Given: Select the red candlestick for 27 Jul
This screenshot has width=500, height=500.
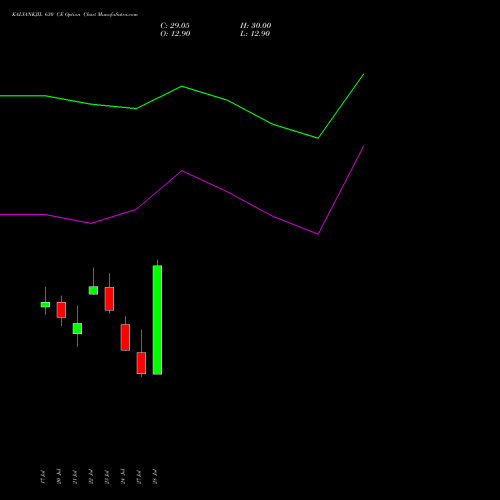Looking at the screenshot, I should (141, 363).
